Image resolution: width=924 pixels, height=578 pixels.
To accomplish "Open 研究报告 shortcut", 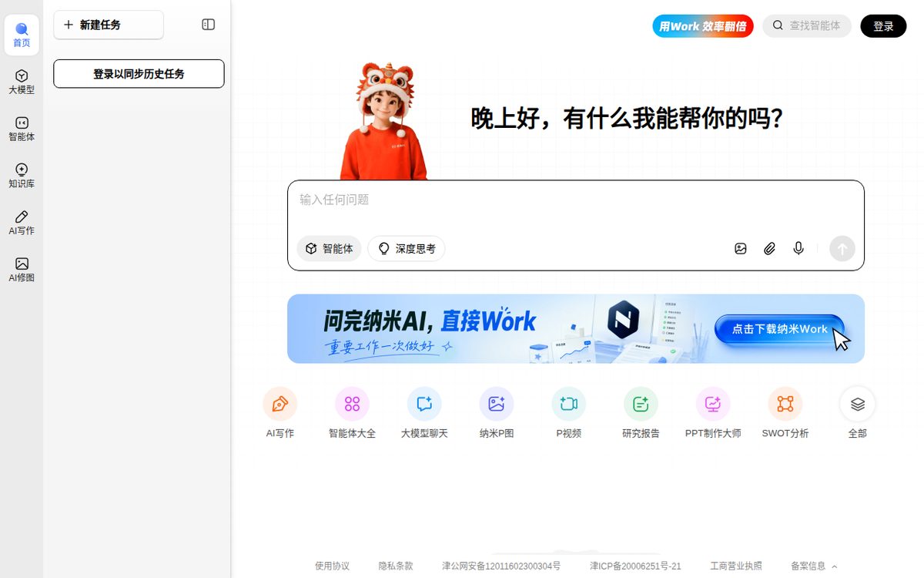I will pyautogui.click(x=641, y=413).
